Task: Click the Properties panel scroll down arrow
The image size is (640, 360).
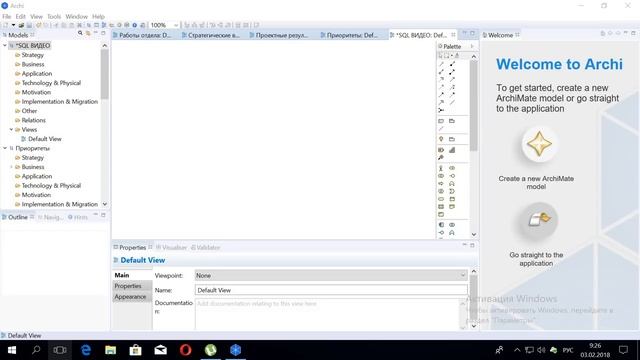Action: click(473, 326)
